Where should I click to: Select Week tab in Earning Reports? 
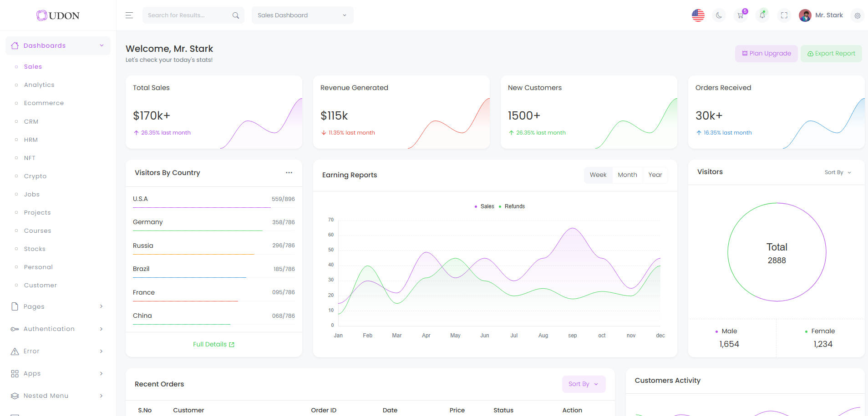pyautogui.click(x=598, y=175)
